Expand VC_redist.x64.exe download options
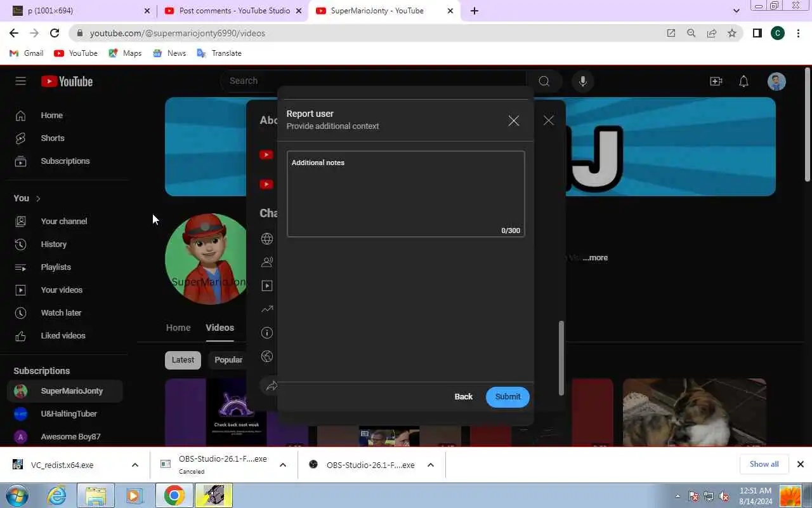The image size is (812, 508). click(x=134, y=465)
